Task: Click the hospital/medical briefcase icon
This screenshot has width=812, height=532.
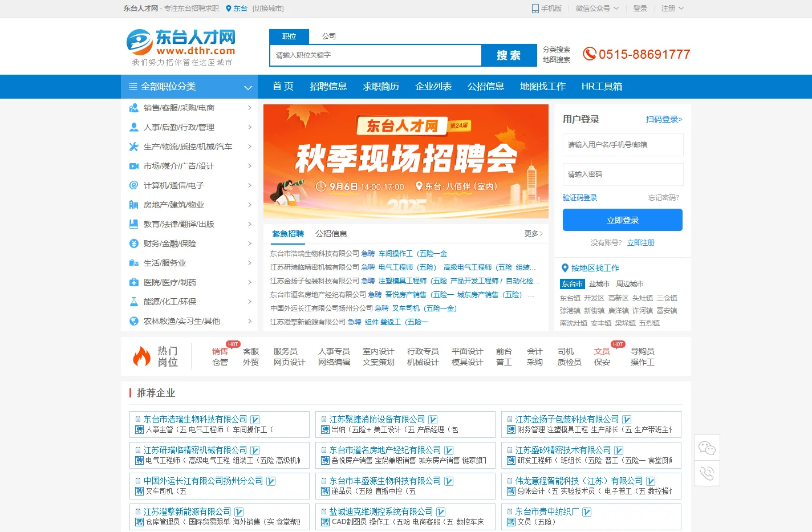Action: coord(134,282)
